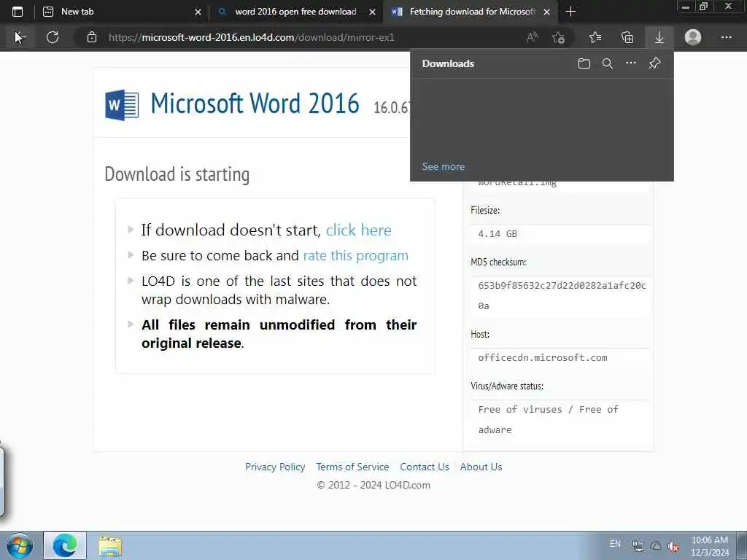Viewport: 747px width, 560px height.
Task: Click the cloud tray icon
Action: click(x=656, y=545)
